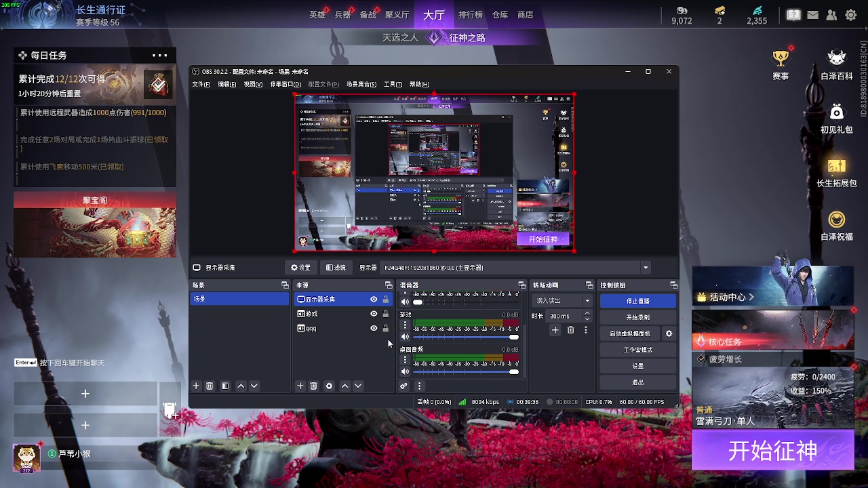Toggle visibility of 显示器采集 source
Screen dimensions: 868x488
(x=374, y=299)
